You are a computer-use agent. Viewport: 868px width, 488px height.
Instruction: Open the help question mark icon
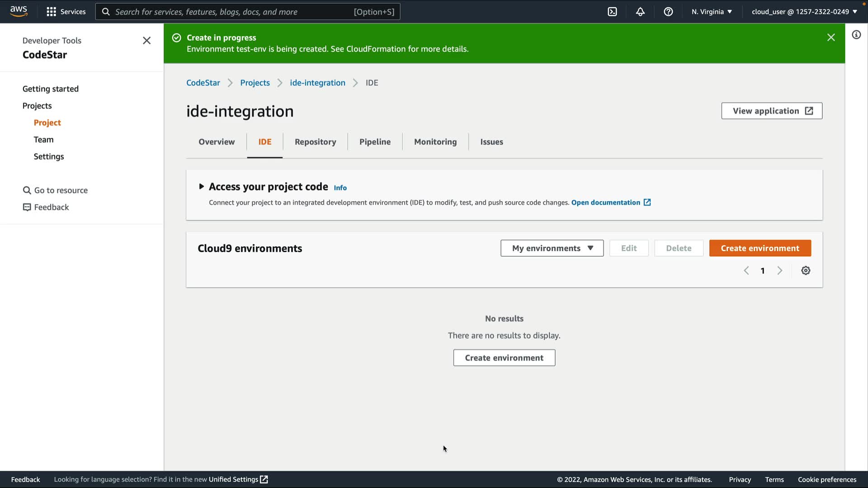point(668,12)
